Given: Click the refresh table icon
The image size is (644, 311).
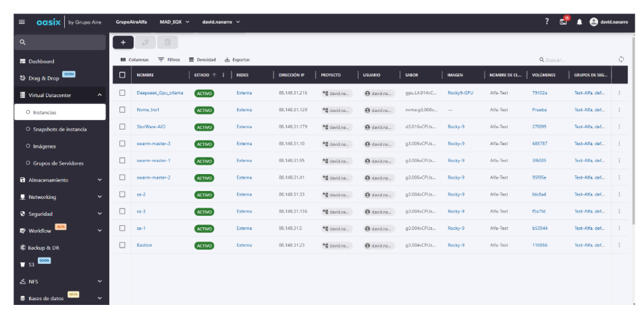Looking at the screenshot, I should click(x=620, y=59).
